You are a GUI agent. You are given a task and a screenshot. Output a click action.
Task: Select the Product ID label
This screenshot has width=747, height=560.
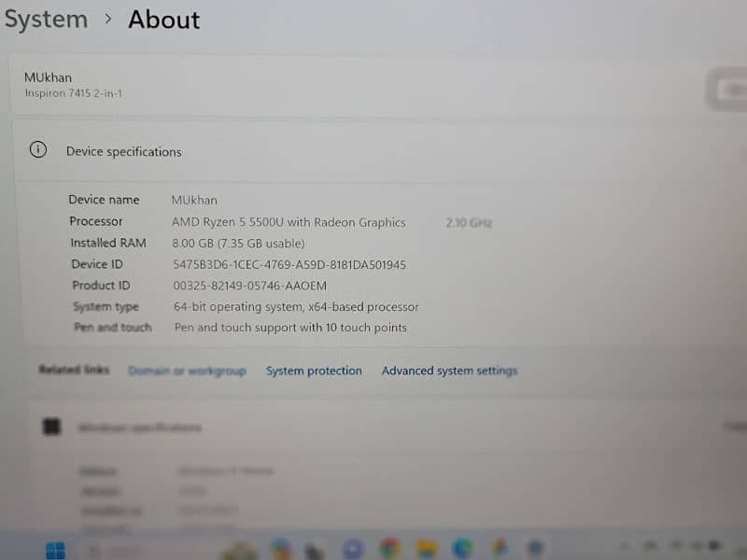tap(101, 286)
